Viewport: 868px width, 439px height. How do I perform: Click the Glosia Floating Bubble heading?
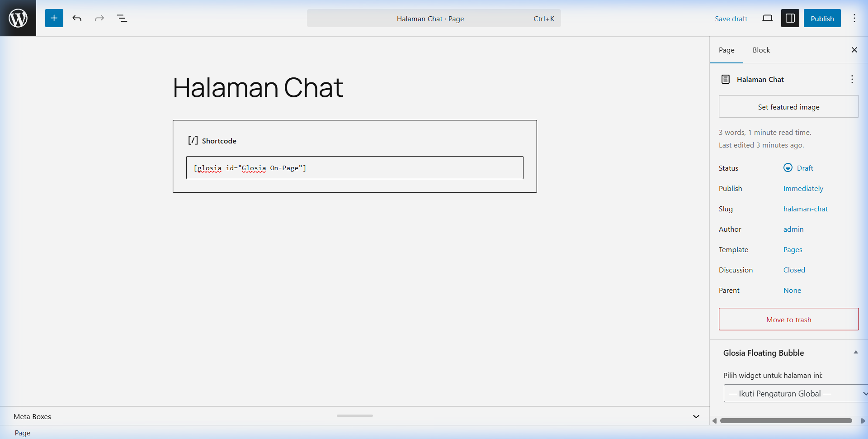coord(764,353)
